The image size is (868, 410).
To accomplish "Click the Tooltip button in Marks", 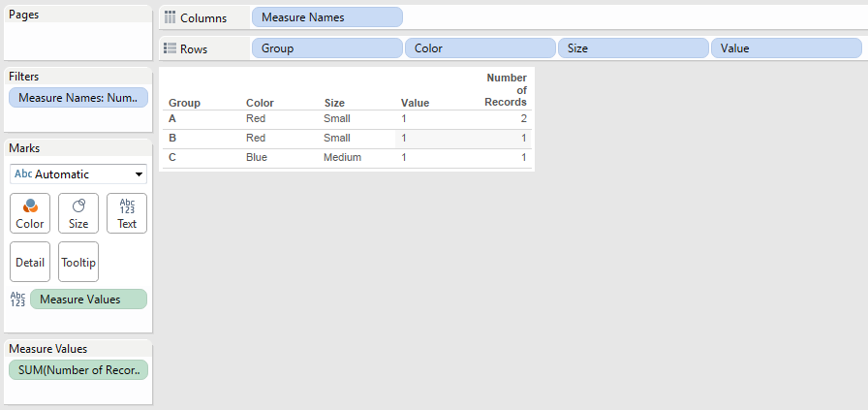I will point(78,262).
